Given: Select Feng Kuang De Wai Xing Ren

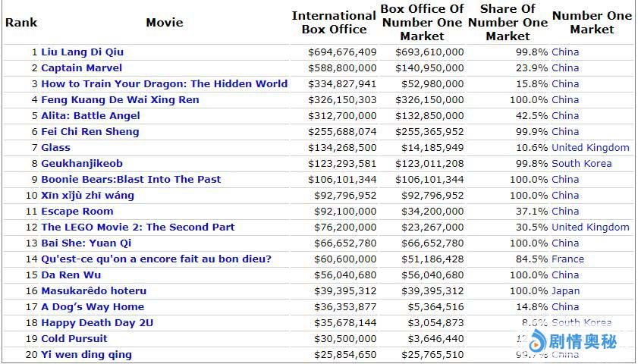Looking at the screenshot, I should (x=120, y=100).
